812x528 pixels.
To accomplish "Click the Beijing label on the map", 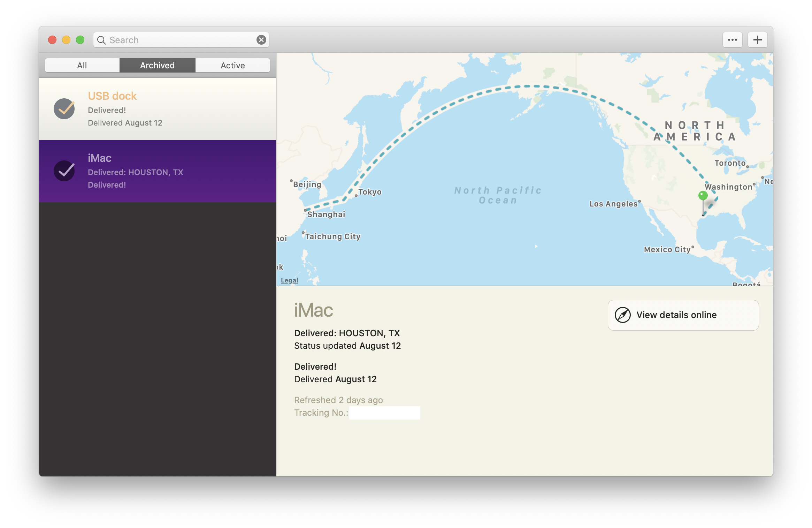I will (x=307, y=184).
